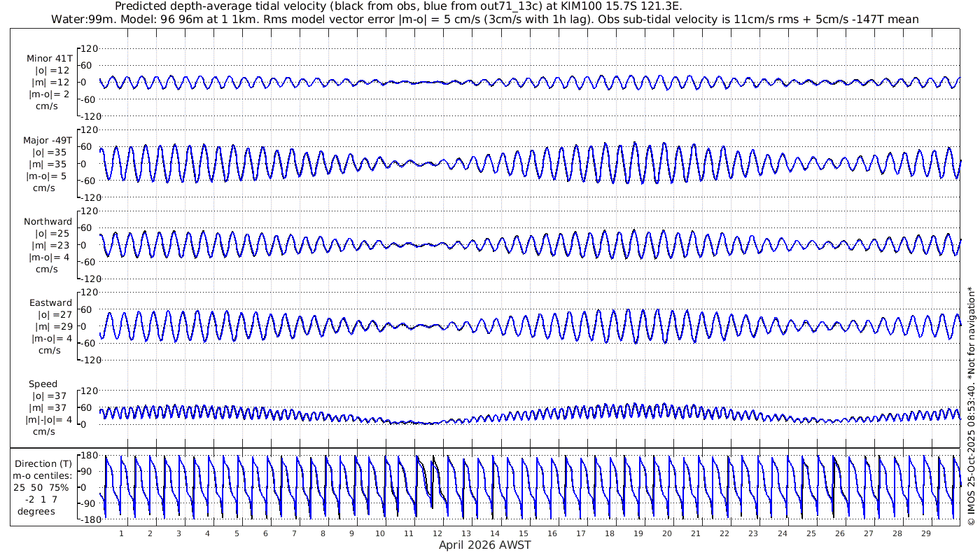
Task: Click the m-o centiles label
Action: pos(43,476)
